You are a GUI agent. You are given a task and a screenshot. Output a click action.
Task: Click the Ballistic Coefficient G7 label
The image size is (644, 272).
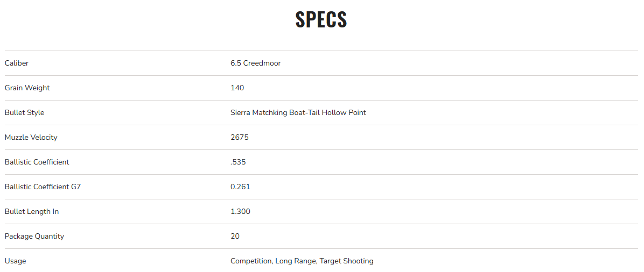43,187
